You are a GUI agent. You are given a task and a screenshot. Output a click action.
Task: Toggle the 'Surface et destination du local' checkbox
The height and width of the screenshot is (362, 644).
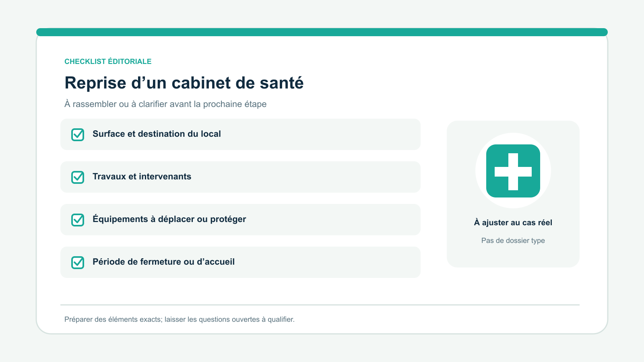[x=78, y=135]
